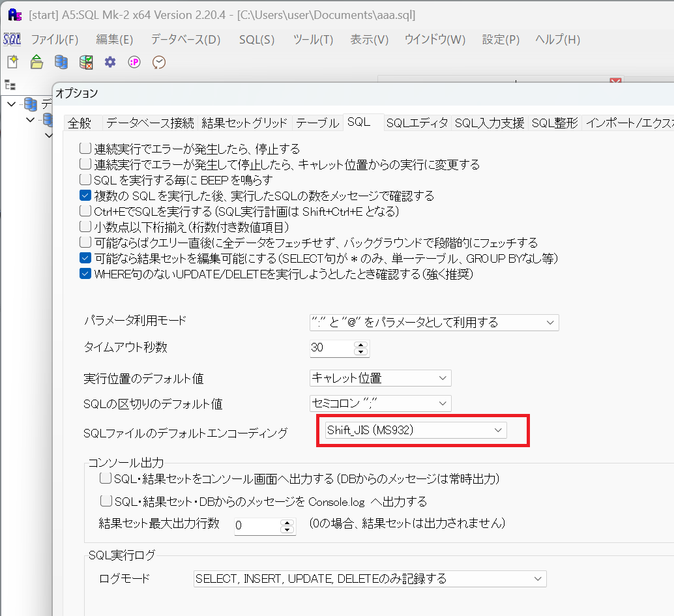The image size is (674, 616).
Task: Click the New SQL document icon
Action: (11, 62)
